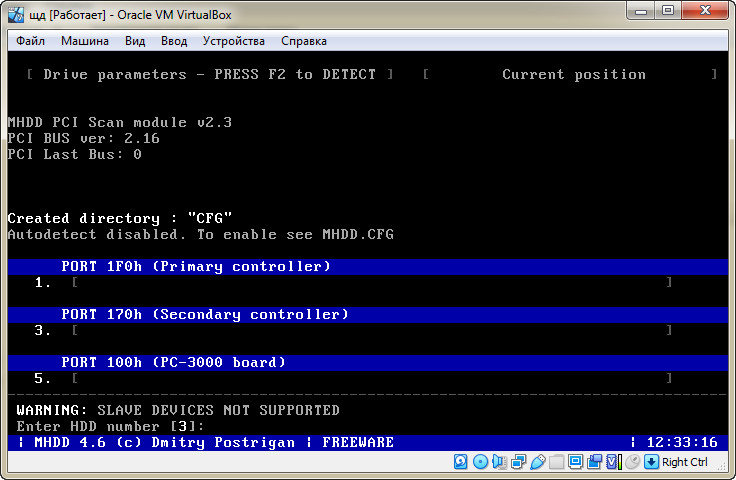
Task: Click the PCI BUS ver: 2.16 line
Action: 84,138
